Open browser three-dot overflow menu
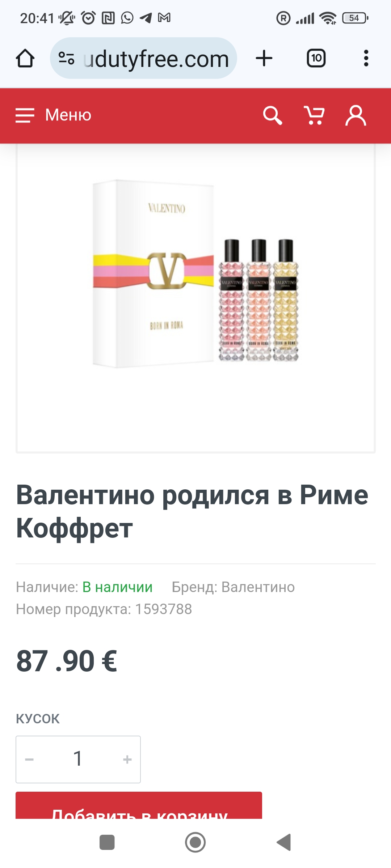The height and width of the screenshot is (868, 391). (366, 58)
